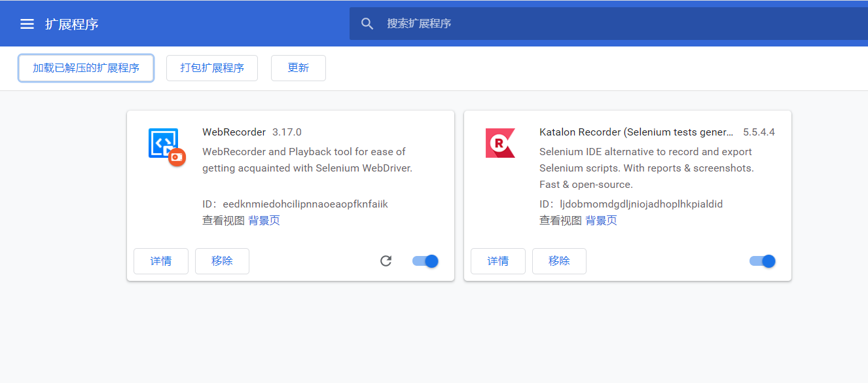Open Katalon Recorder 背景页 link
868x383 pixels.
(601, 221)
